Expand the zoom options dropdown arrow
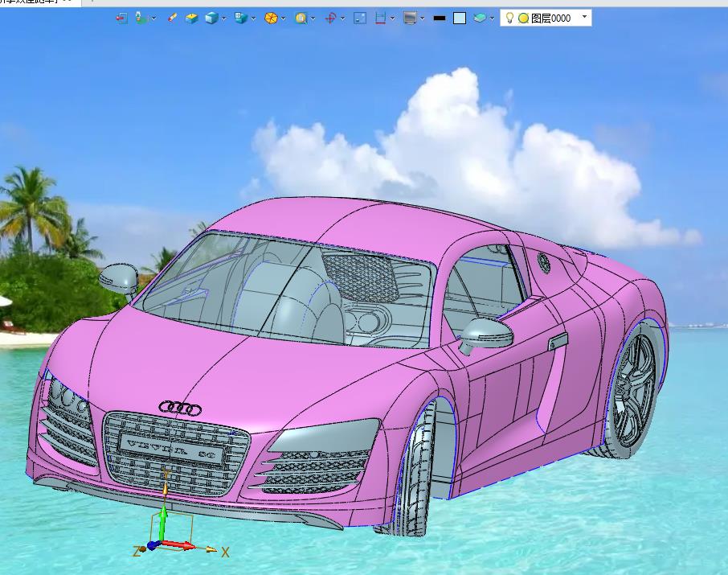728x575 pixels. (313, 18)
